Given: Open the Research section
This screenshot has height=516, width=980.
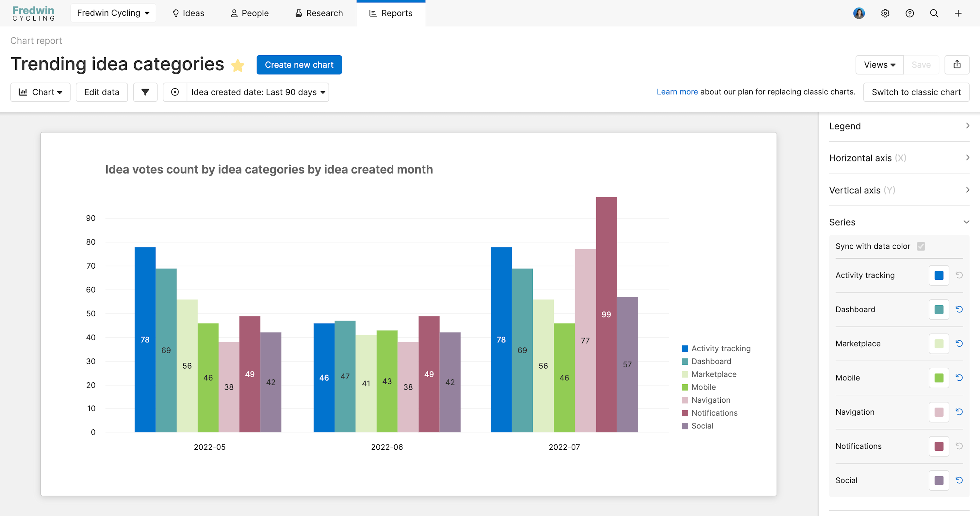Looking at the screenshot, I should point(319,13).
